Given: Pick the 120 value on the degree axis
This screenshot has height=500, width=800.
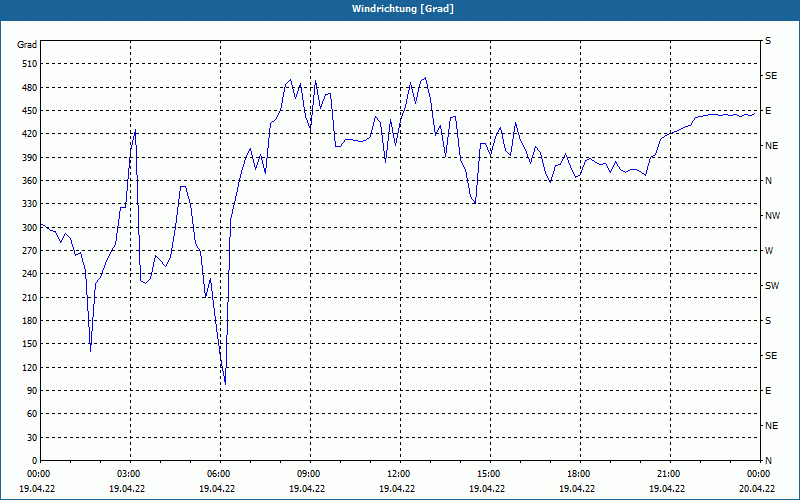Looking at the screenshot, I should coord(30,367).
